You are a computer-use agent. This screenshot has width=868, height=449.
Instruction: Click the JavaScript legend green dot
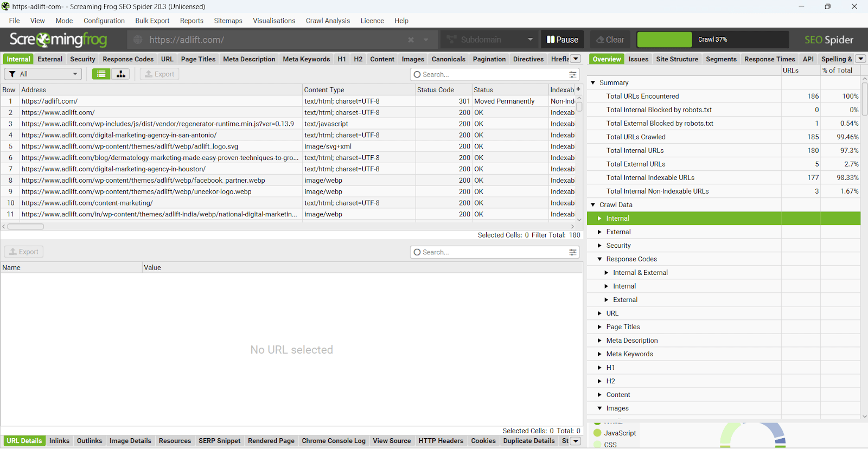point(597,433)
